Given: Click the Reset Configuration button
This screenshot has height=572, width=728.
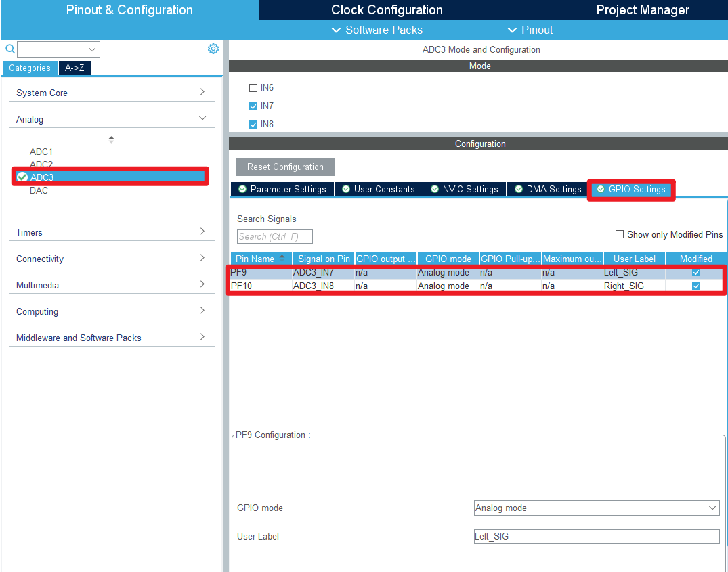Looking at the screenshot, I should click(285, 167).
